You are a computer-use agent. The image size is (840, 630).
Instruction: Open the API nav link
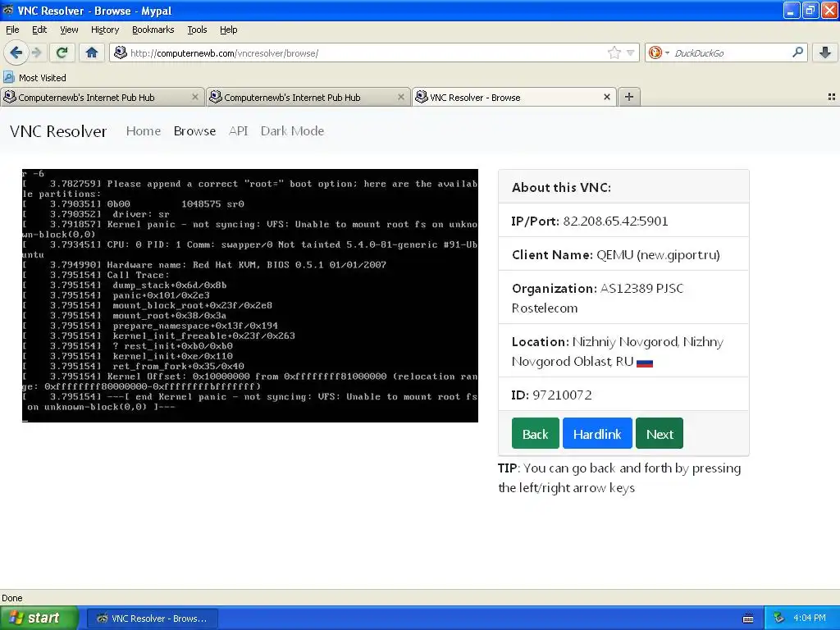coord(239,131)
